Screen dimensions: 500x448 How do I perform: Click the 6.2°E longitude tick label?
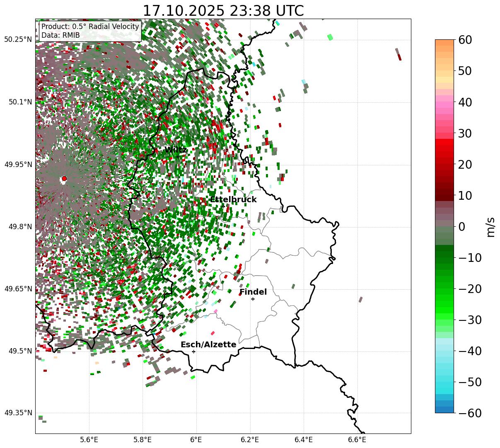[x=250, y=440]
